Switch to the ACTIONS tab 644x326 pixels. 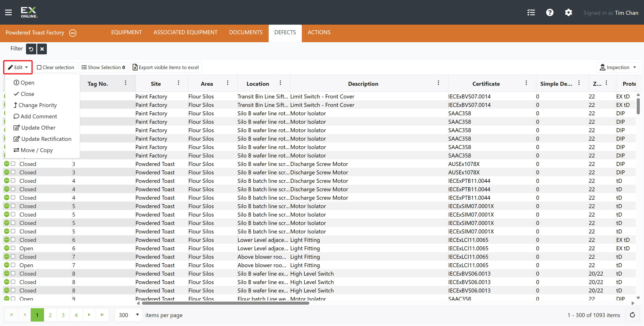tap(319, 32)
